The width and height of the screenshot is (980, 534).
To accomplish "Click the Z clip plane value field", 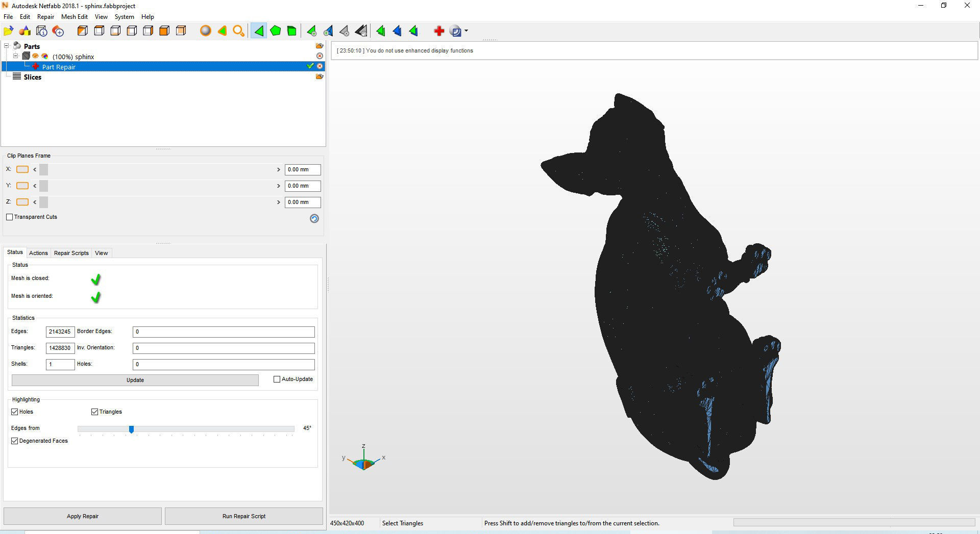I will click(x=303, y=202).
